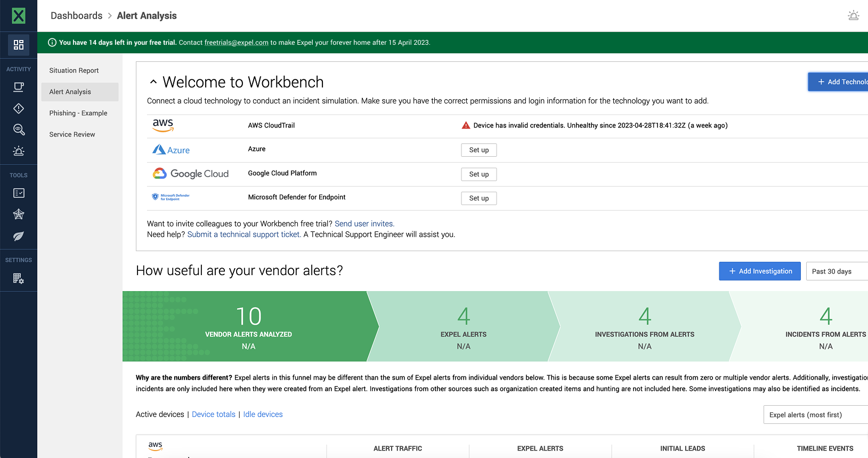Open Phishing - Example dashboard
Screen dimensions: 868x458
(x=78, y=113)
